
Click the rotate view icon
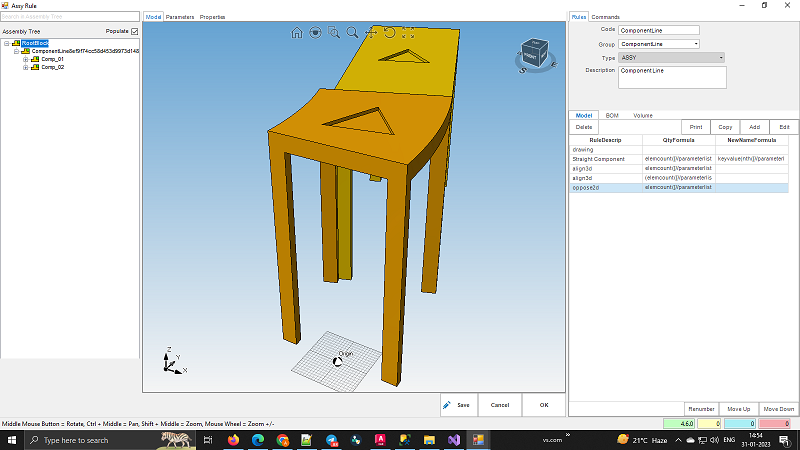click(390, 33)
